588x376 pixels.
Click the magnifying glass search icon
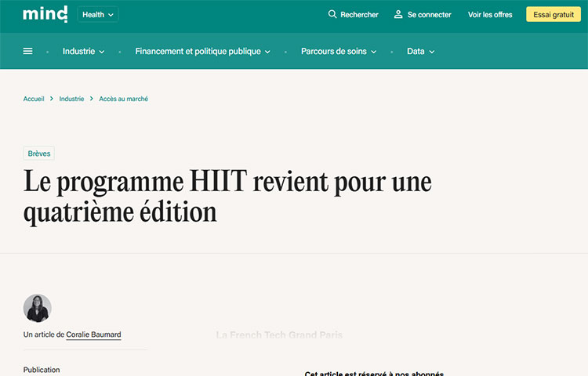pos(332,14)
